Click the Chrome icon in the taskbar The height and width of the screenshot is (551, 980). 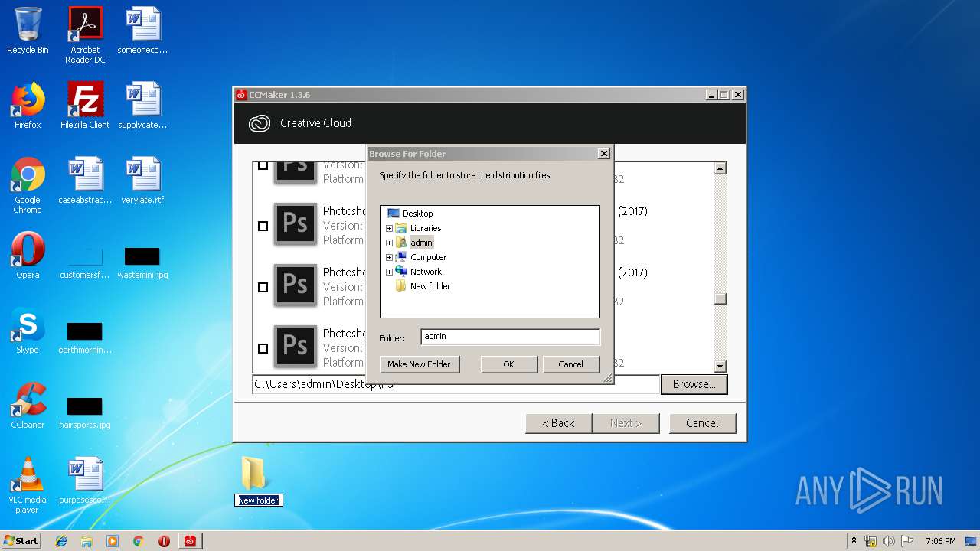138,541
